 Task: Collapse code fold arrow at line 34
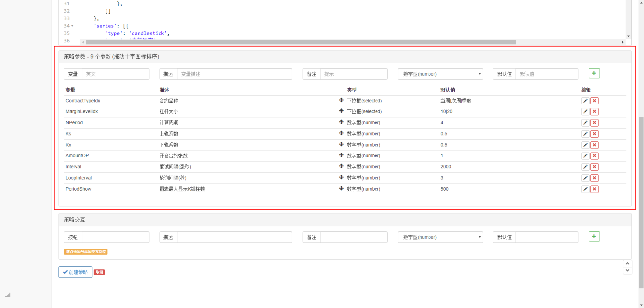click(x=72, y=26)
